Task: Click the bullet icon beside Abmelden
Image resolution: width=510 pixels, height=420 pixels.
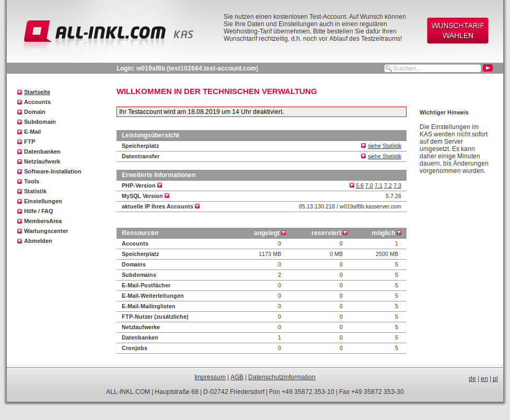Action: click(x=19, y=241)
